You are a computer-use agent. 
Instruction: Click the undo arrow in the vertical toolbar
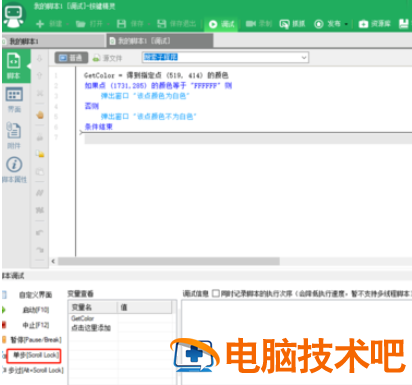pos(40,232)
